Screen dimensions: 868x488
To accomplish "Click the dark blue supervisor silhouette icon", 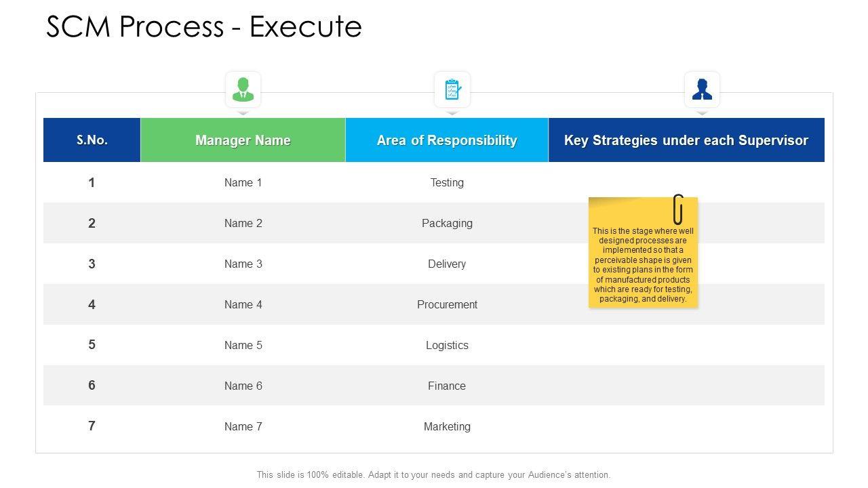I will point(702,89).
